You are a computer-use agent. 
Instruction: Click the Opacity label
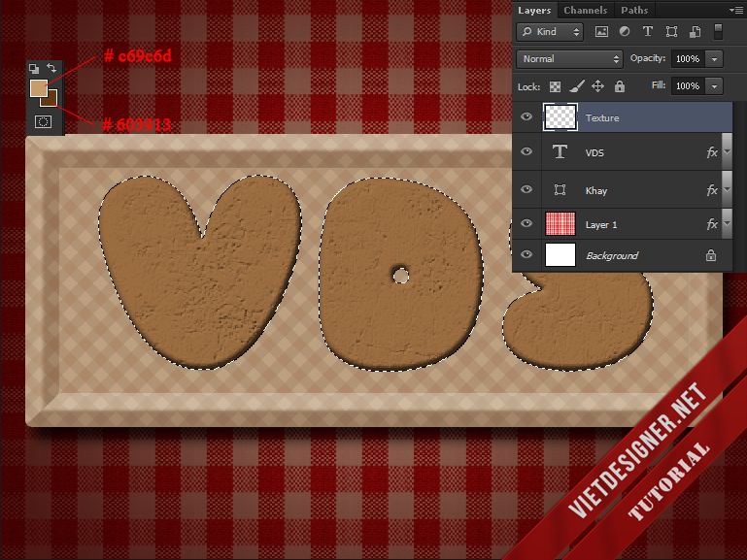point(648,58)
